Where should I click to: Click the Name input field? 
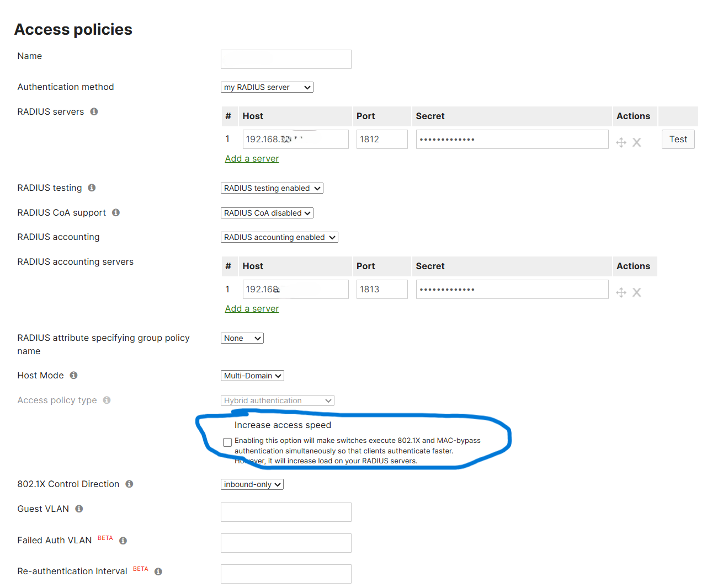pyautogui.click(x=286, y=59)
